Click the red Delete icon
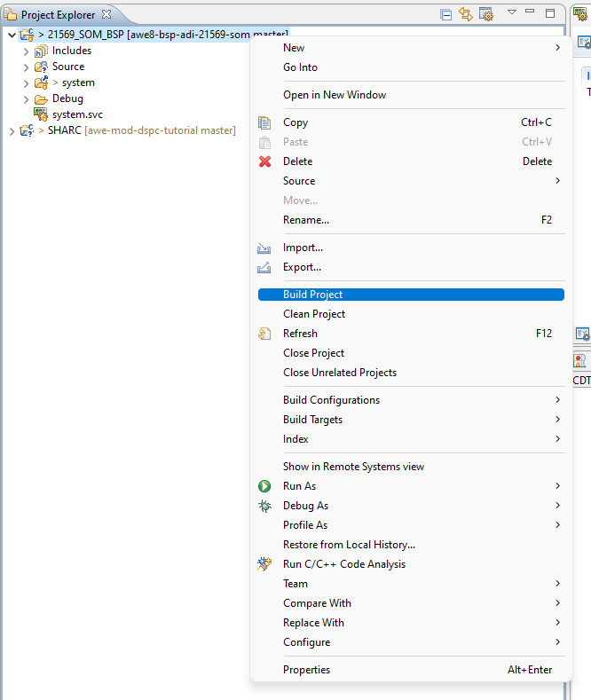 click(x=264, y=161)
